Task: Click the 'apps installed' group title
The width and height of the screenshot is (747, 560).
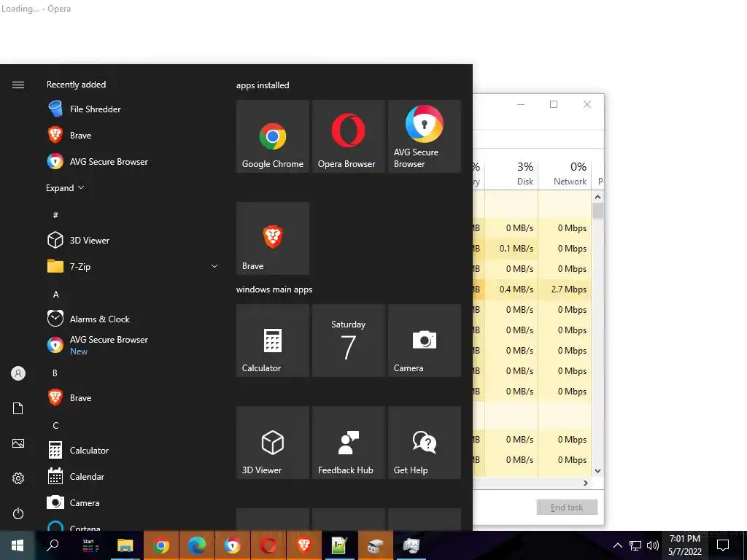Action: coord(263,85)
